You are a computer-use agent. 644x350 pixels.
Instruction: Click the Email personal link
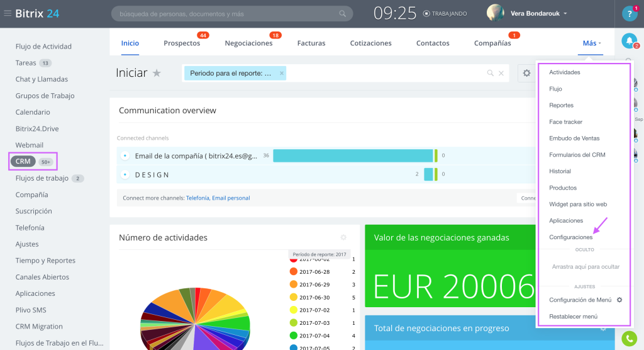(x=231, y=198)
